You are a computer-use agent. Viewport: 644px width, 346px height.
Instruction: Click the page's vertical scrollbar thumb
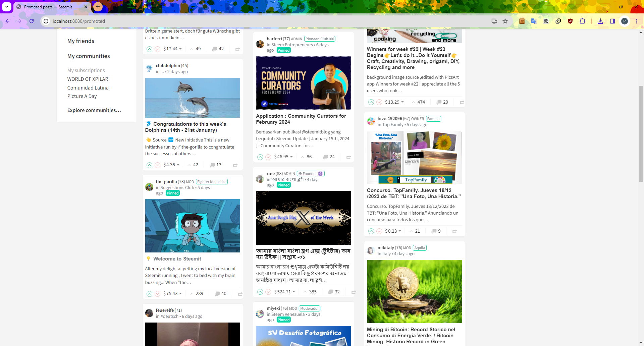pyautogui.click(x=641, y=134)
